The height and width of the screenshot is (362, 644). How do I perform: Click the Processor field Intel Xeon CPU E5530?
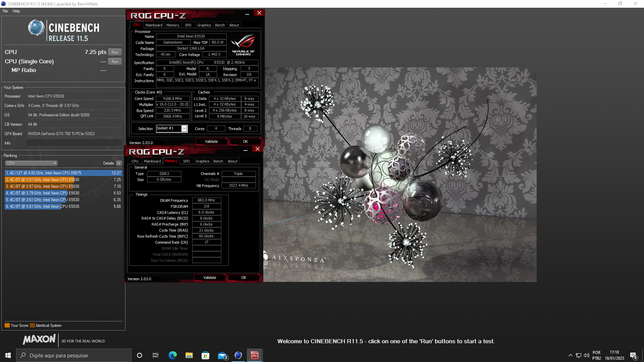74,96
